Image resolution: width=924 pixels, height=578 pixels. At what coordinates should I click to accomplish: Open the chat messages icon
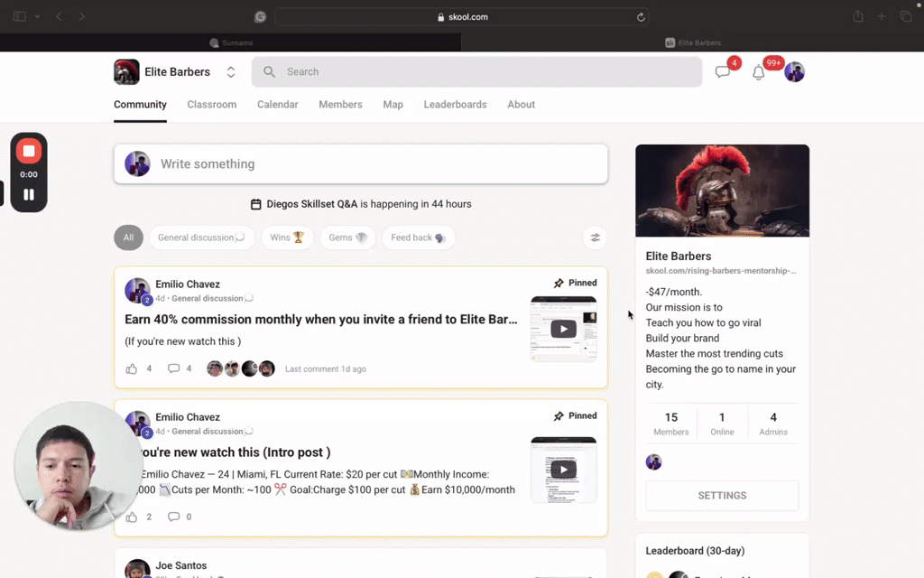click(x=723, y=72)
